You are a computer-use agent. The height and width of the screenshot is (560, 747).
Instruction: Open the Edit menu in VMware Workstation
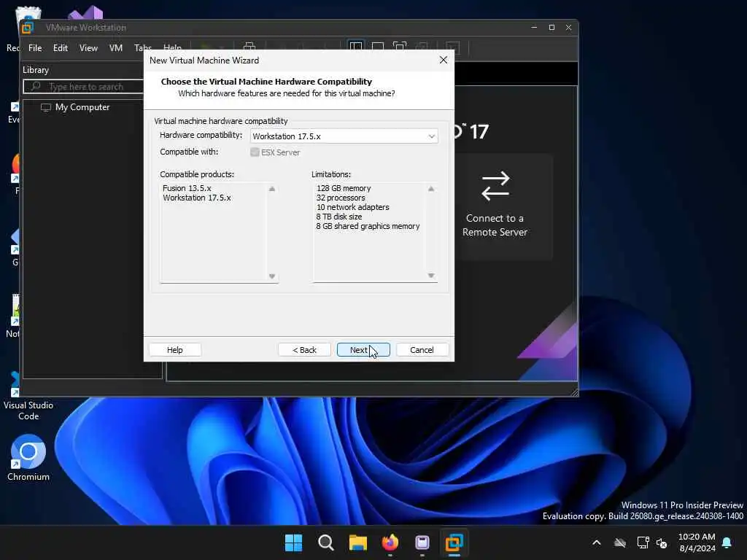(x=60, y=48)
